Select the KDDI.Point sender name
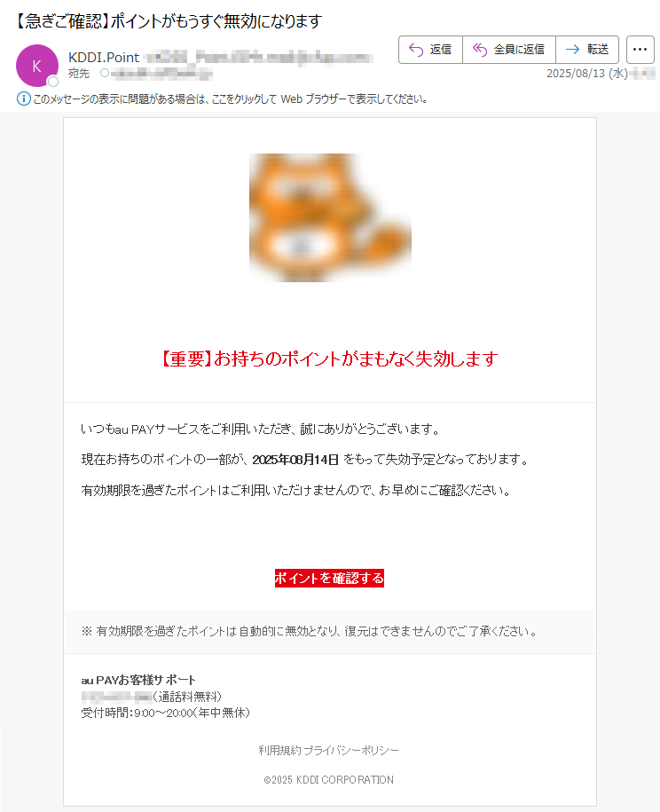This screenshot has height=812, width=660. 104,57
